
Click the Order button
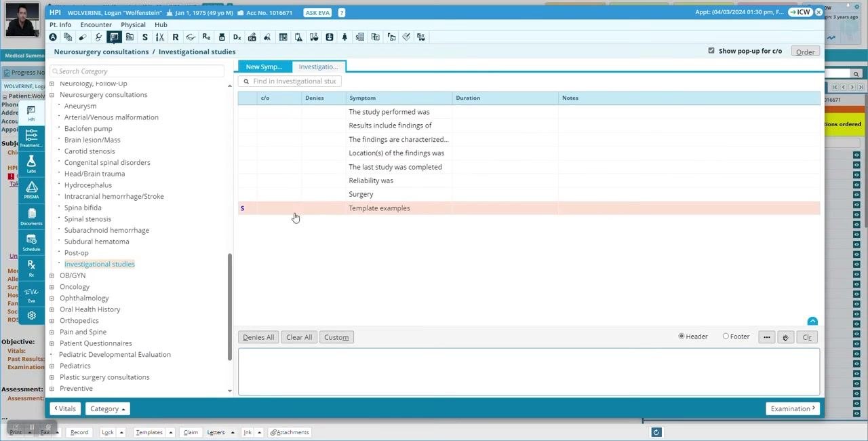806,52
